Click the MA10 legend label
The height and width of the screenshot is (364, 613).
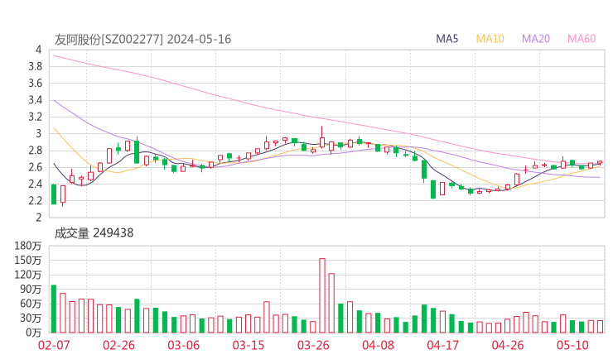(x=490, y=39)
